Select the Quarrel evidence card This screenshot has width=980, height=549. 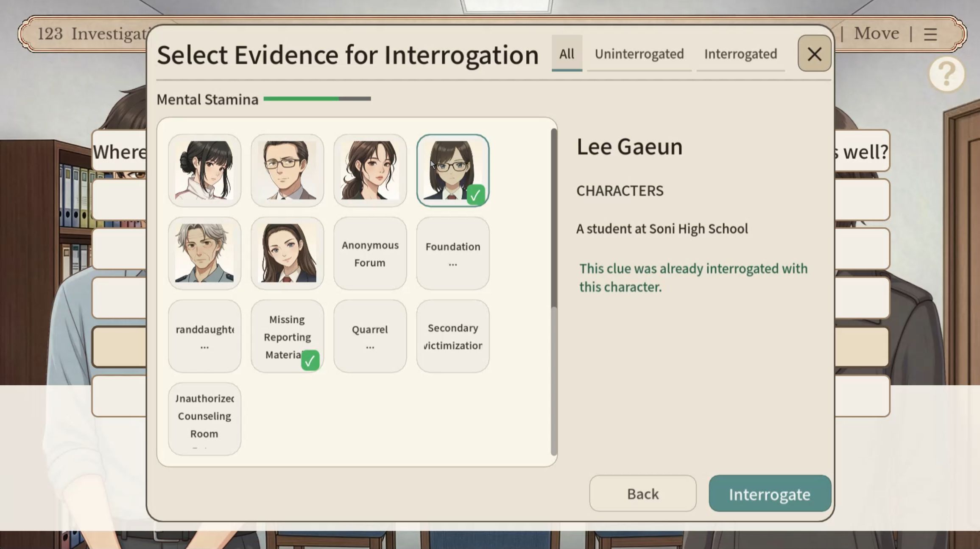(x=370, y=336)
